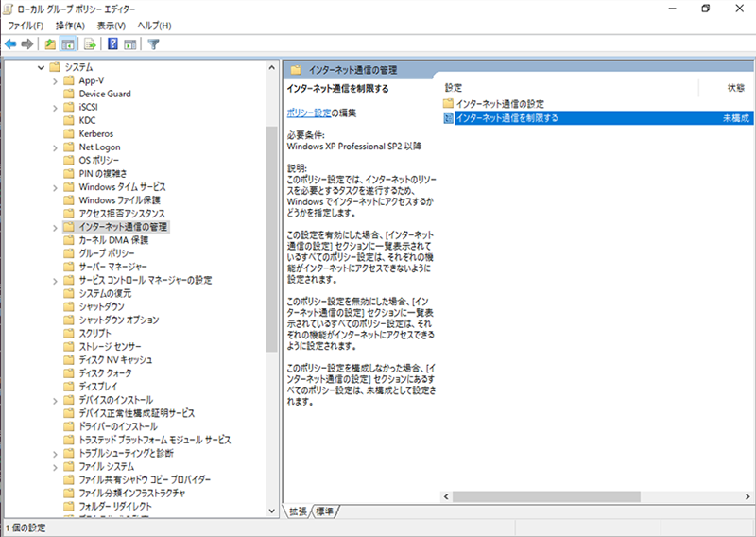
Task: Open インターネット通信の設定 folder in list
Action: 500,103
